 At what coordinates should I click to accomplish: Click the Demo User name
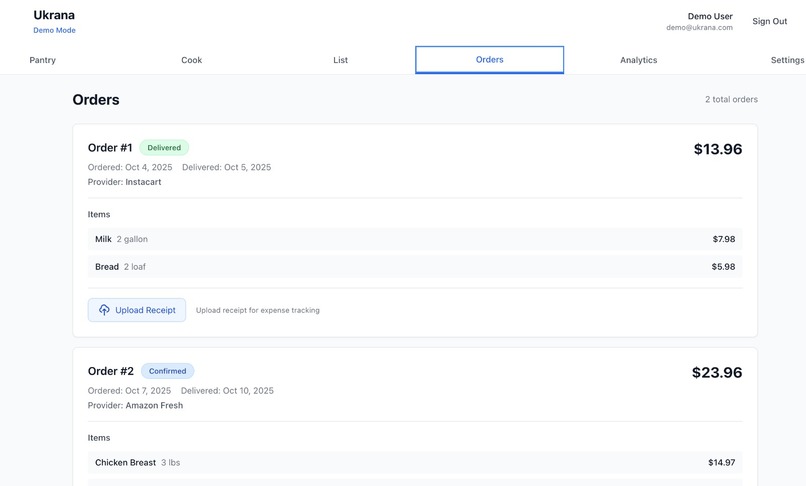point(710,16)
